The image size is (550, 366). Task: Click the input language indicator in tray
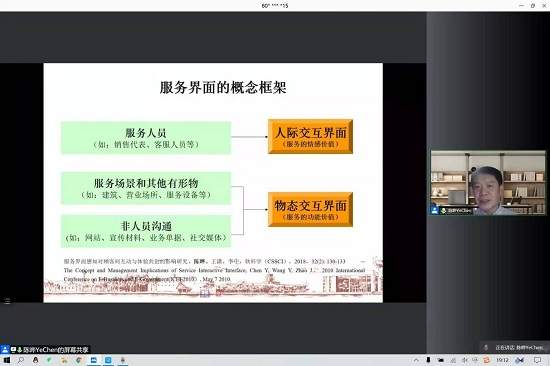(x=475, y=360)
